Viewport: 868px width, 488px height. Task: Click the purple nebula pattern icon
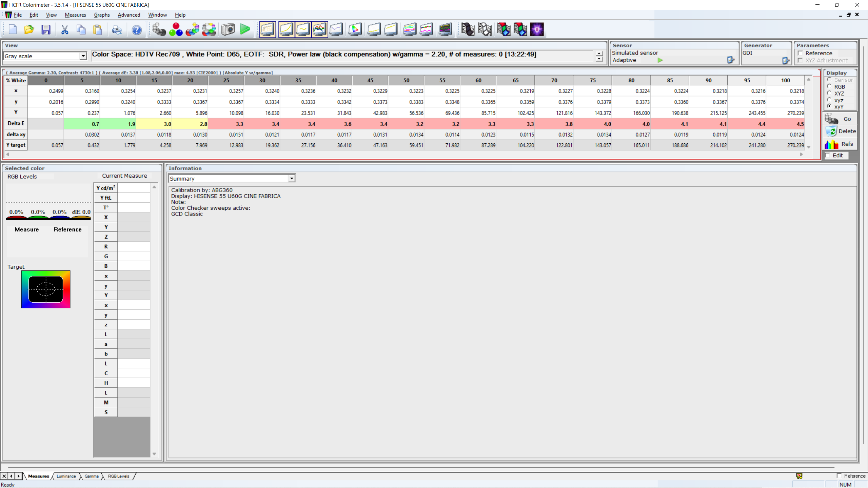click(537, 29)
